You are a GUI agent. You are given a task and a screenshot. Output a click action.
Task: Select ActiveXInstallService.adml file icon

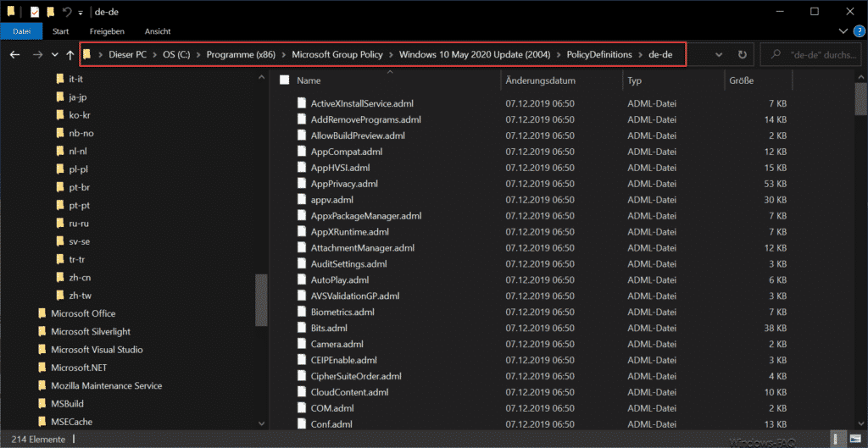click(x=301, y=103)
